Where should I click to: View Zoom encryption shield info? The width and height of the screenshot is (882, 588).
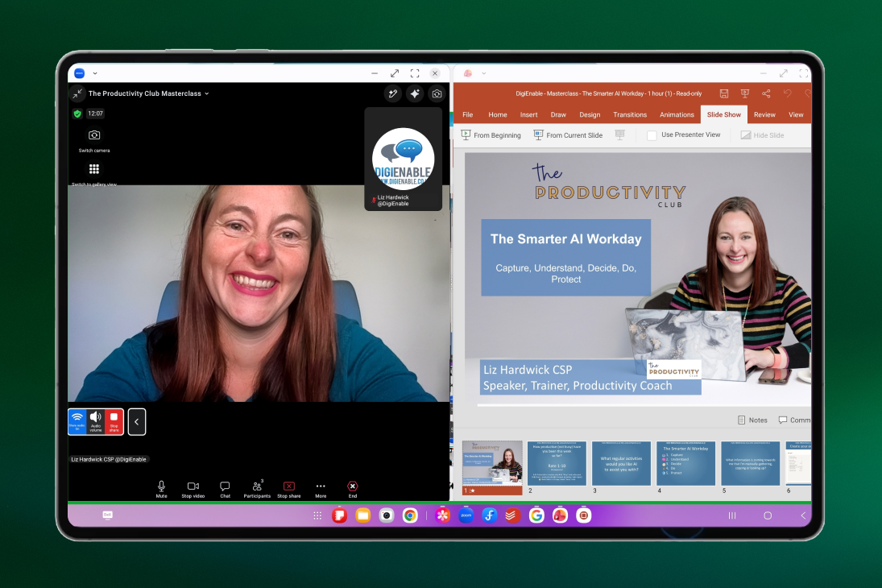click(x=77, y=114)
